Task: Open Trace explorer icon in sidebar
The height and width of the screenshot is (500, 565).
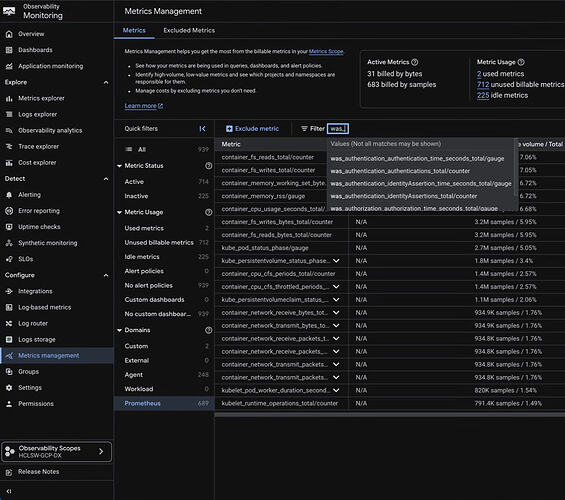Action: 9,147
